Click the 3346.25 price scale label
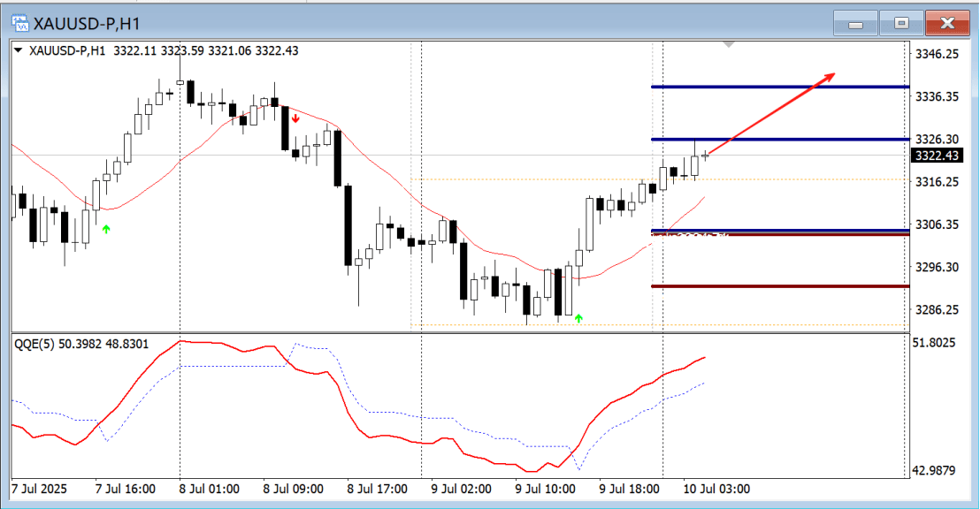 click(x=937, y=54)
